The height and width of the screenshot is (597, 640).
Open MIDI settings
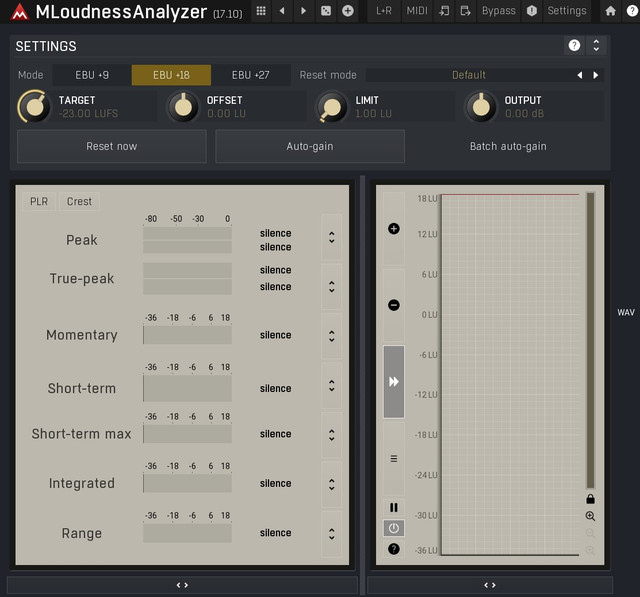pyautogui.click(x=417, y=11)
